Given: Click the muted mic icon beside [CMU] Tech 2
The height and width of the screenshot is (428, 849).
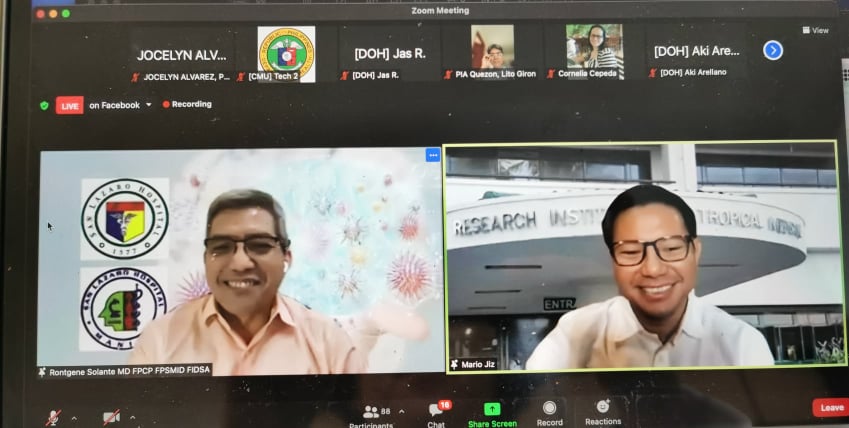Looking at the screenshot, I should pos(241,77).
